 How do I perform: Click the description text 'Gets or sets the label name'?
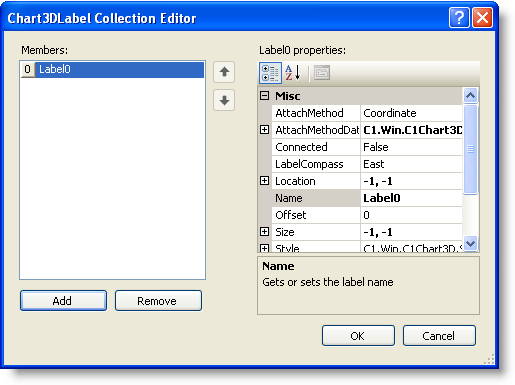click(328, 282)
